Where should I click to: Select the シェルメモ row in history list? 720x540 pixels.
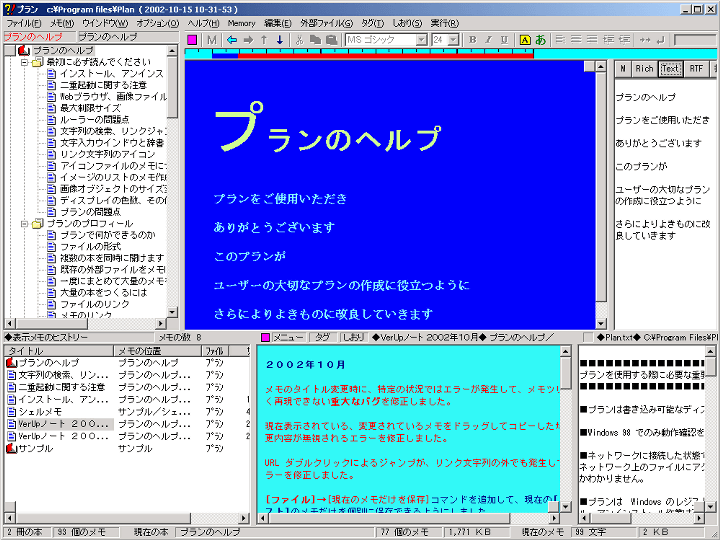point(128,412)
